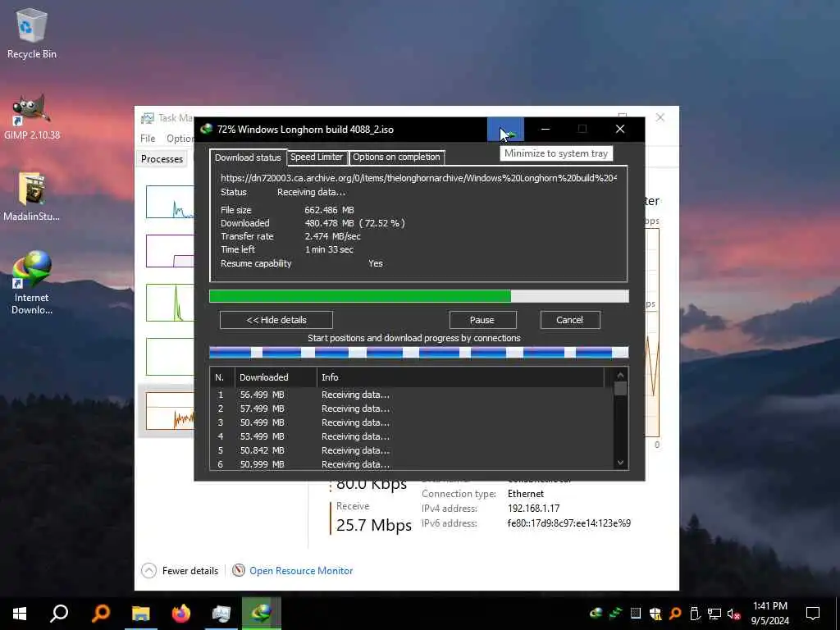Viewport: 840px width, 630px height.
Task: Click the connections list scroll down arrow
Action: 621,463
